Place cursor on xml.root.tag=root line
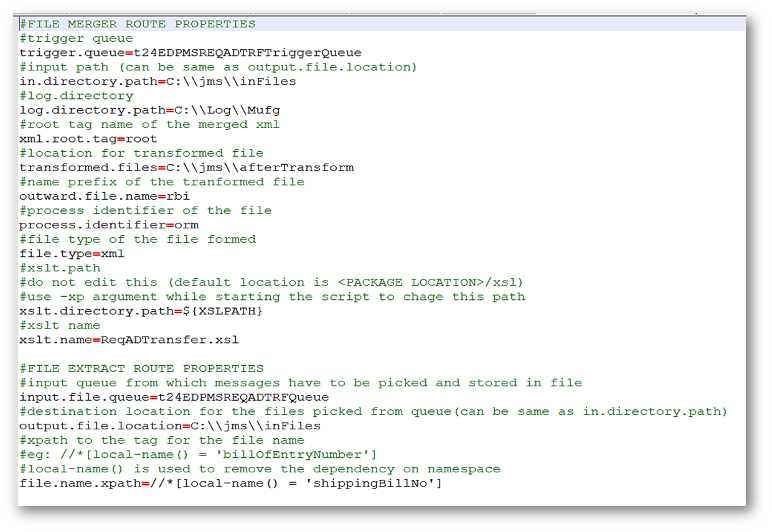 pyautogui.click(x=88, y=139)
